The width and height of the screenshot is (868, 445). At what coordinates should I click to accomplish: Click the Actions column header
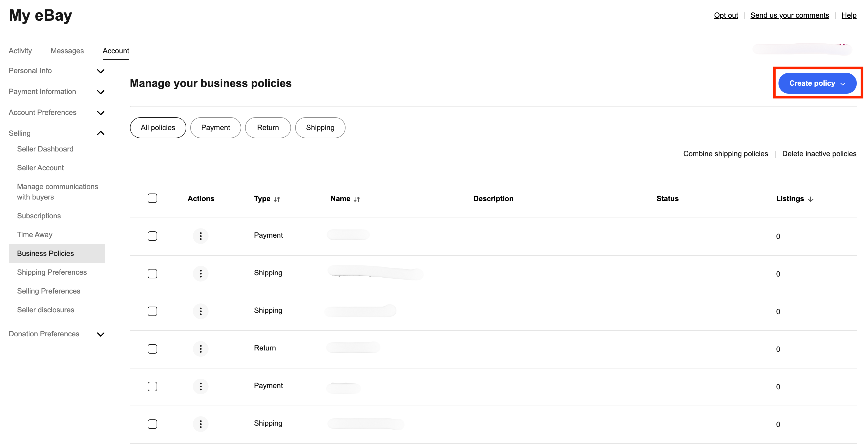click(200, 199)
